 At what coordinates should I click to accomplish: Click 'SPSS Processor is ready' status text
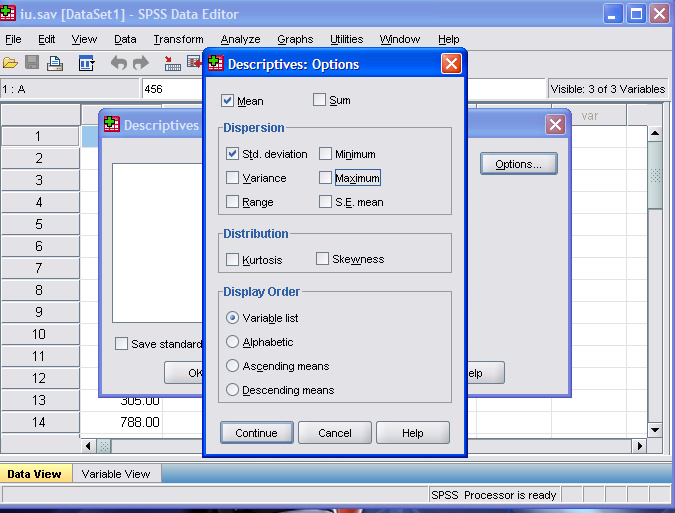494,495
